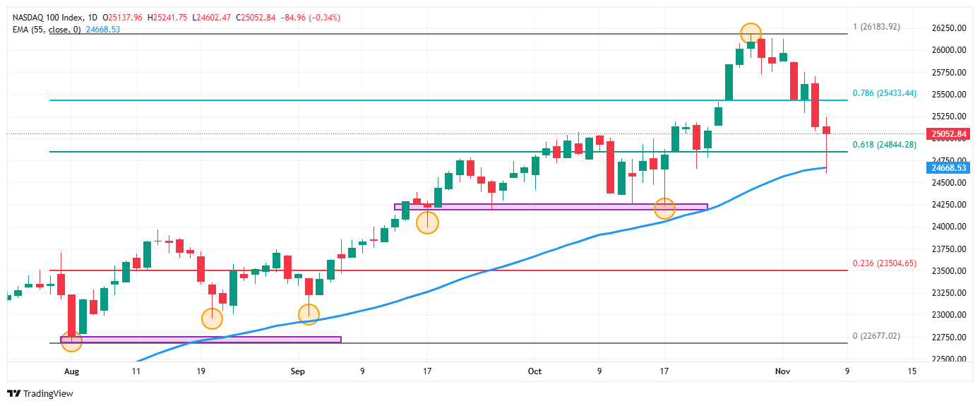Viewport: 980px width, 406px height.
Task: Click the 0.236 (23504.65) Fibonacci label
Action: coord(884,263)
